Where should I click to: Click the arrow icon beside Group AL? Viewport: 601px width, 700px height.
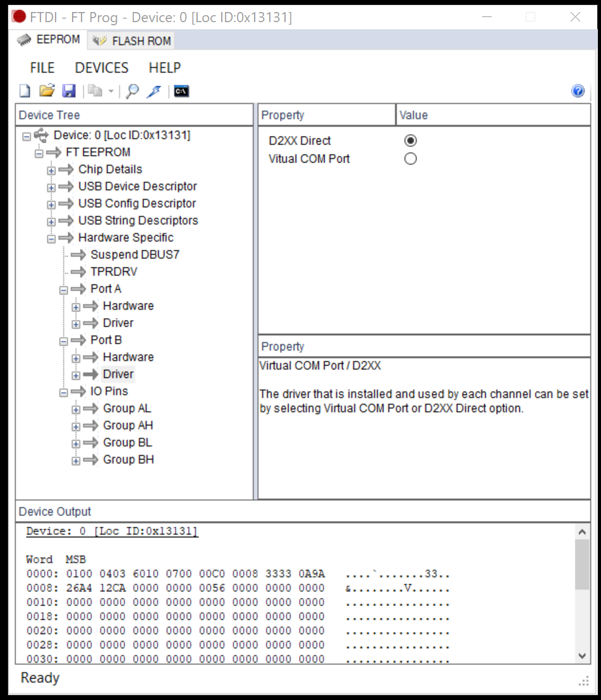[90, 408]
